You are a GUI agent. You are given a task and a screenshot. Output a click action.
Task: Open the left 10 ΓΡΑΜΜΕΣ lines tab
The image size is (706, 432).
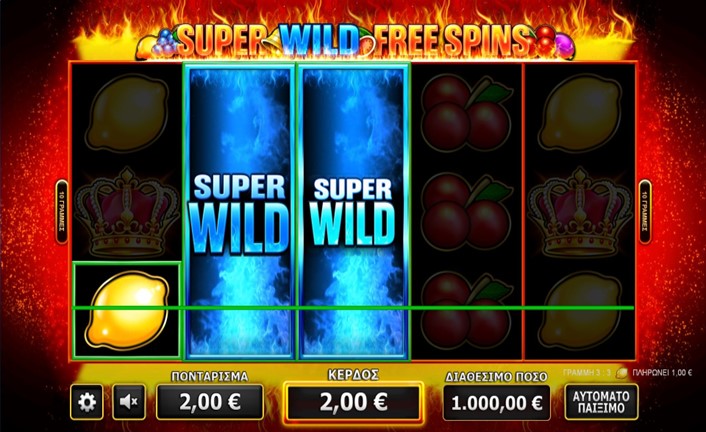pos(62,211)
